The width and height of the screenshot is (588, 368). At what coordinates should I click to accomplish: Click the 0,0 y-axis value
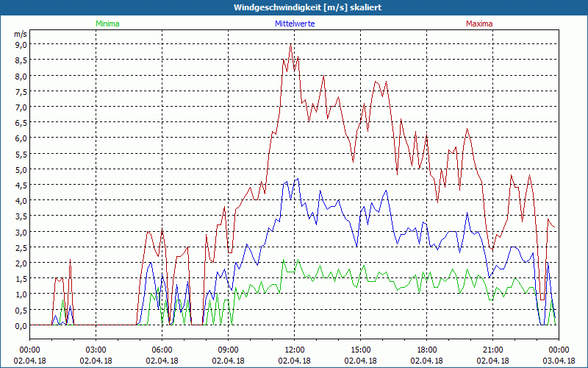(x=21, y=326)
